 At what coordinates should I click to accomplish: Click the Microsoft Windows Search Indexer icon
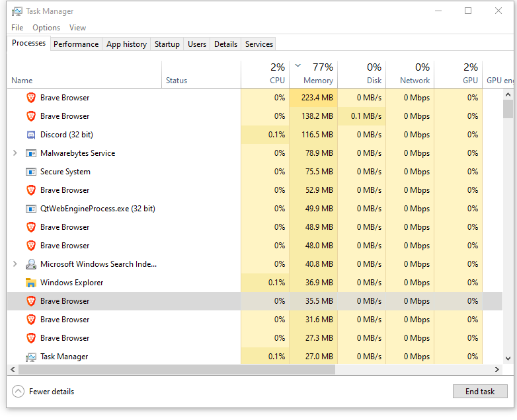(31, 264)
